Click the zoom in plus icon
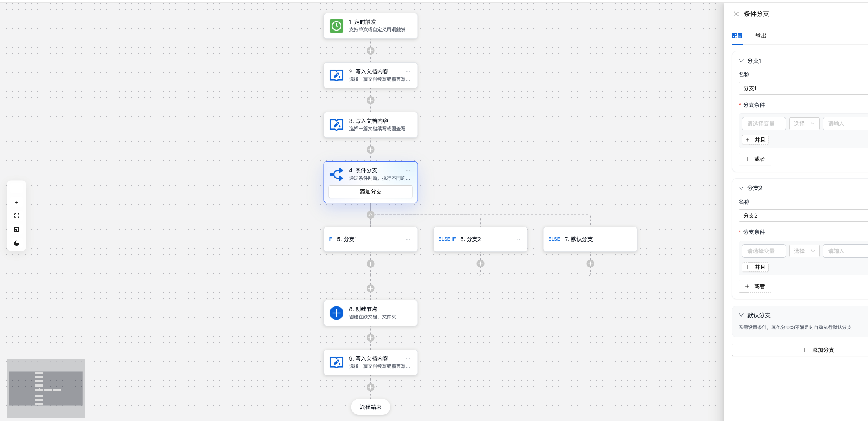The image size is (868, 421). click(16, 203)
